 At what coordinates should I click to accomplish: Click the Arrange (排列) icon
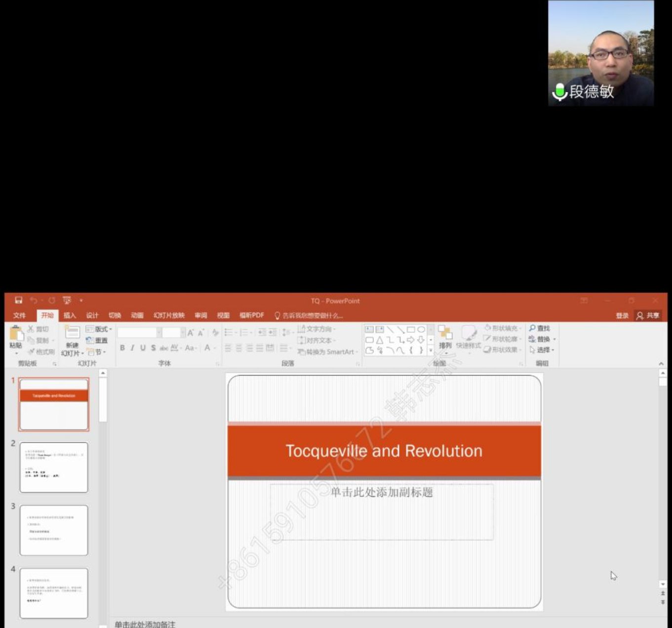pos(445,337)
